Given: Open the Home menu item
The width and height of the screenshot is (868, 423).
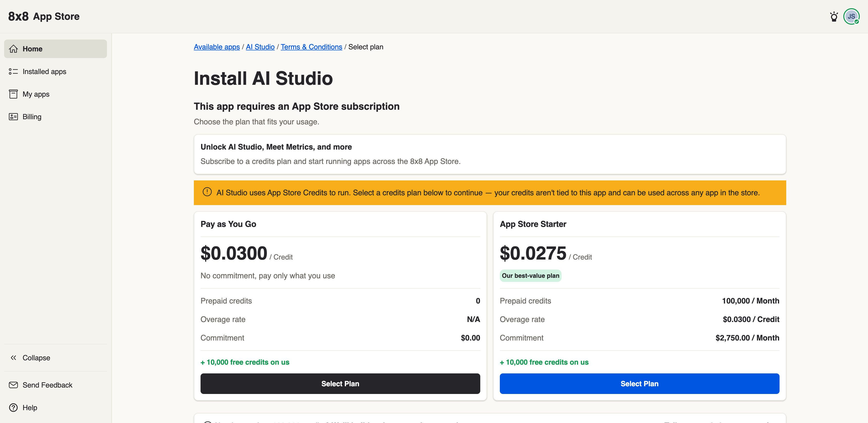Looking at the screenshot, I should [56, 49].
